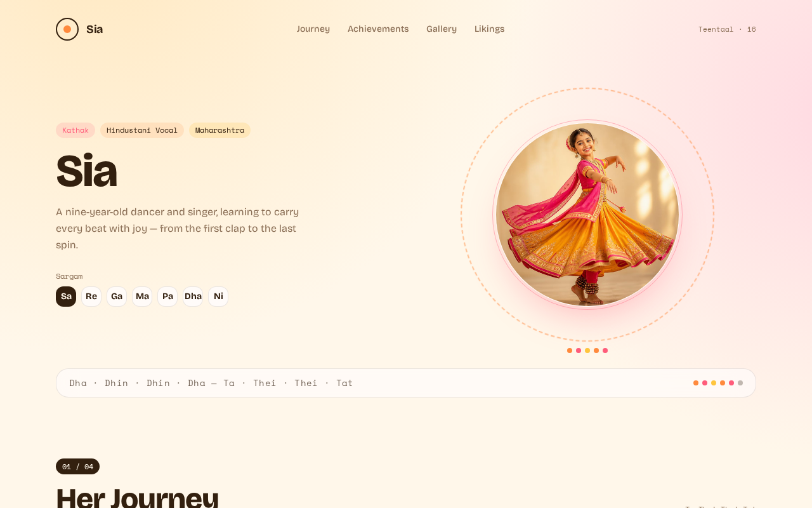Click the dots row beneath the portrait
812x508 pixels.
(587, 351)
